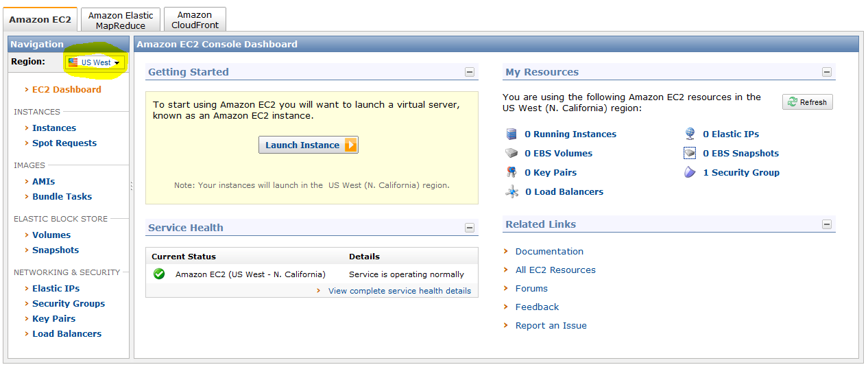The width and height of the screenshot is (868, 367).
Task: Open Instances in navigation
Action: [54, 128]
